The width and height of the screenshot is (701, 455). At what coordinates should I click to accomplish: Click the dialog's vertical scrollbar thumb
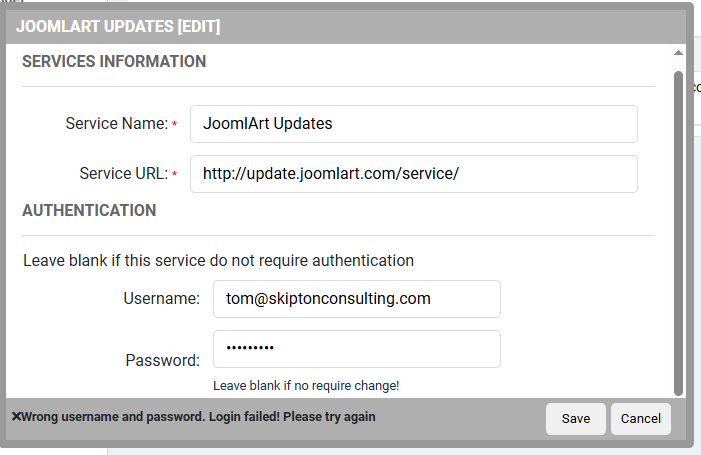(x=679, y=230)
